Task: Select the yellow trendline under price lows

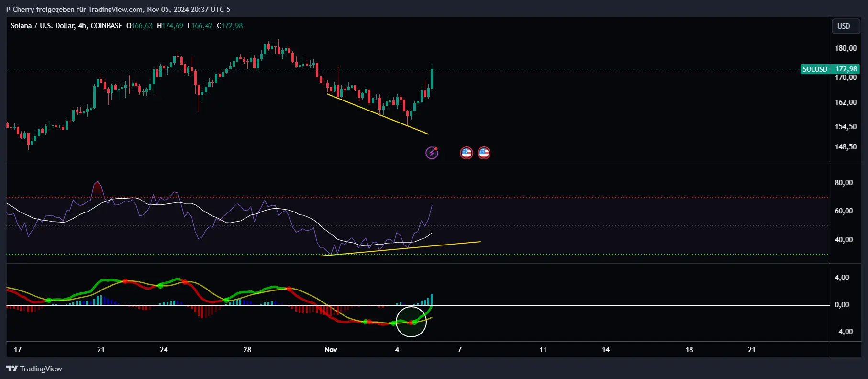Action: [x=378, y=114]
